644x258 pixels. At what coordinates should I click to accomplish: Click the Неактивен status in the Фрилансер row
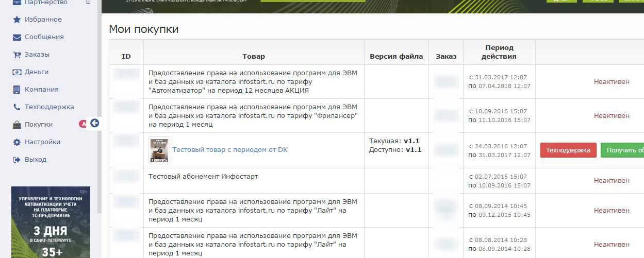[x=612, y=115]
